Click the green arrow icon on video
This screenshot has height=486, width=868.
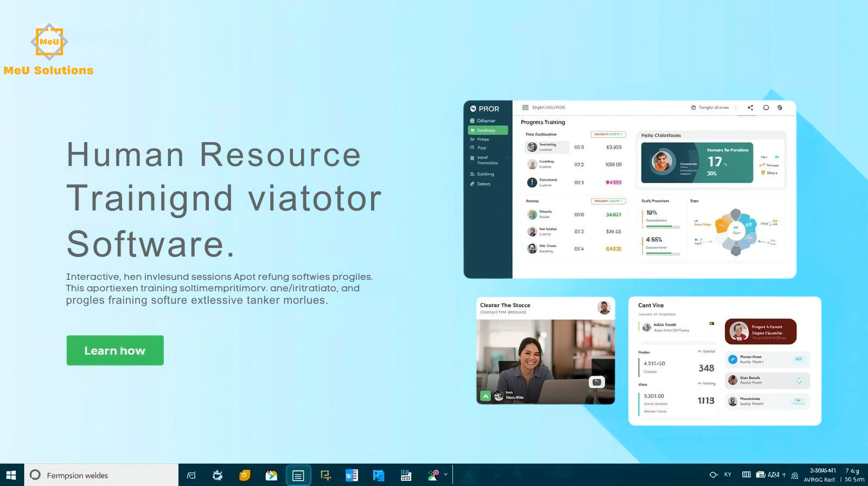(x=486, y=396)
